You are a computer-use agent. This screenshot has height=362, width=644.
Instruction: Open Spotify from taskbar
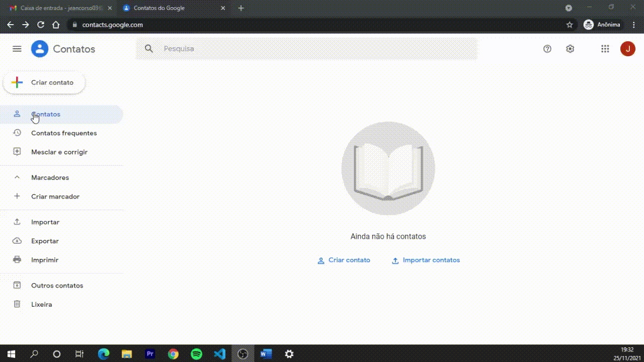pyautogui.click(x=196, y=354)
